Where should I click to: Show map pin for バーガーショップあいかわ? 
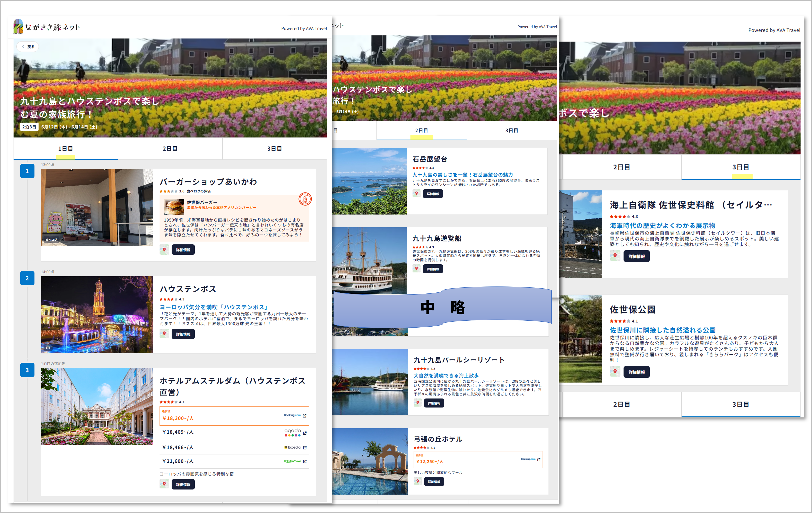(x=164, y=250)
